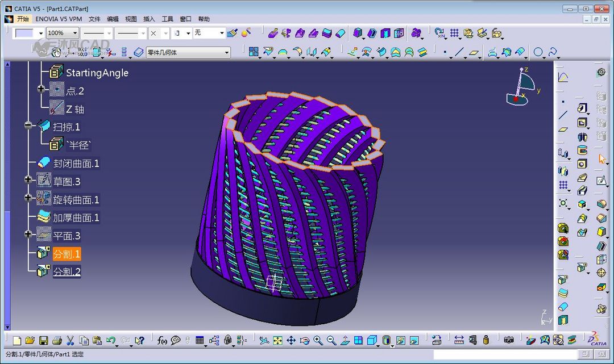Click the Zoom In magnifier icon
Viewport: 614px width, 364px height.
click(x=318, y=341)
